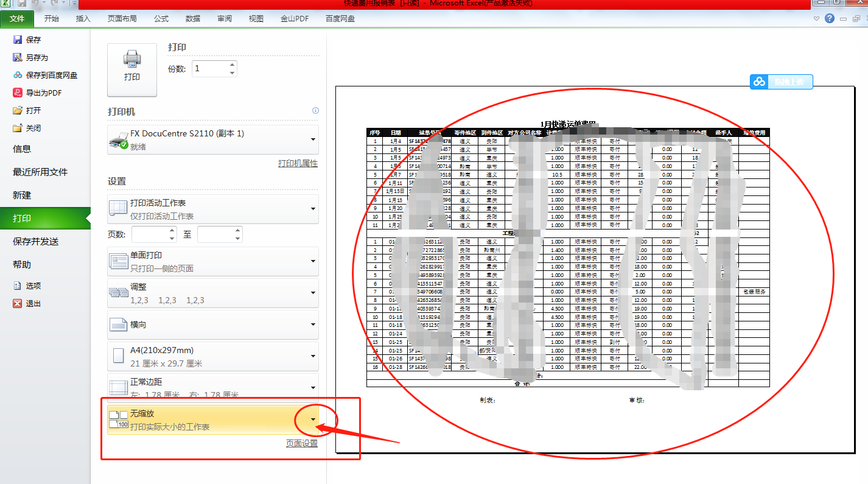Increase copies with the 份数 up arrow

pos(232,65)
